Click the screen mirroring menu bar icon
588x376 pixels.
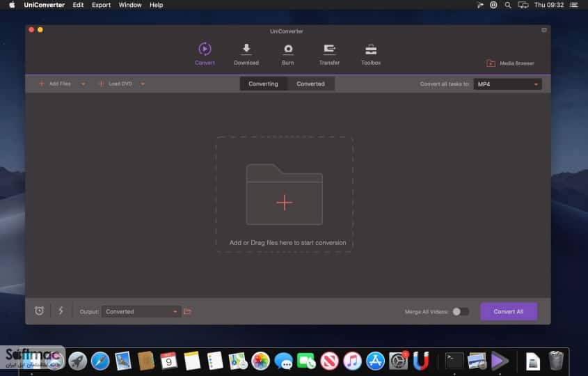coord(523,5)
